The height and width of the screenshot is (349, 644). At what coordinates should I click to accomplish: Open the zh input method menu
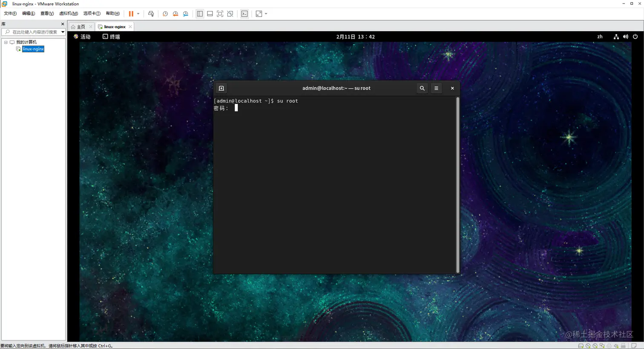pyautogui.click(x=600, y=37)
